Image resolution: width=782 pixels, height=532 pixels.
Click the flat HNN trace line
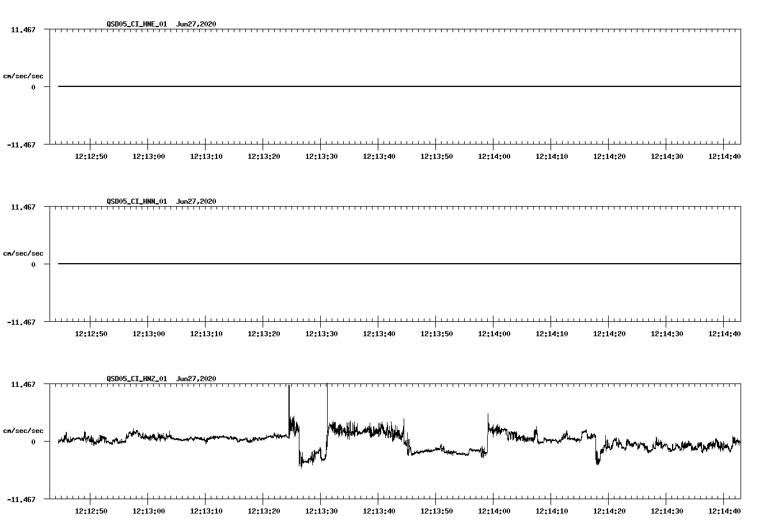point(399,264)
